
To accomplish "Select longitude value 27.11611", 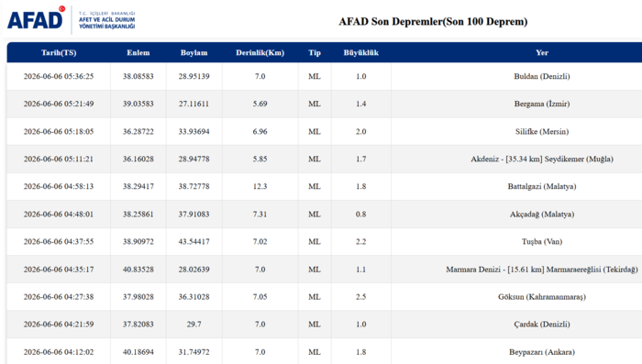I will pos(194,104).
